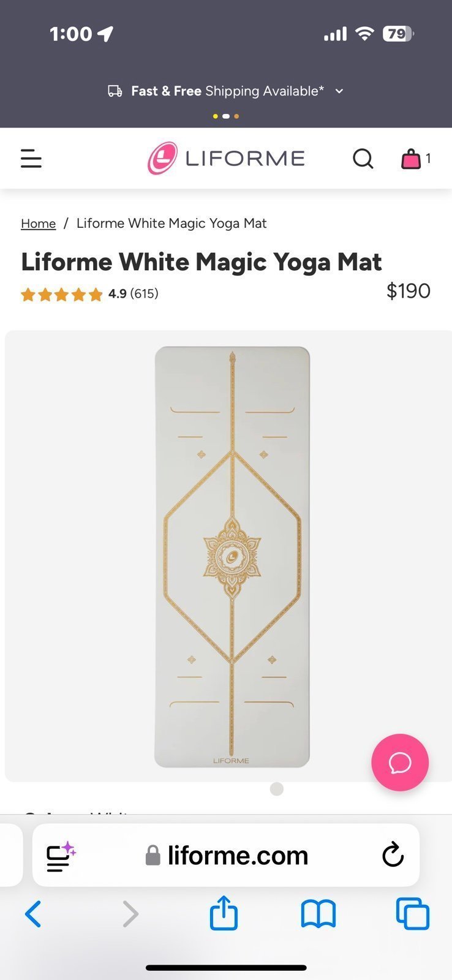Follow the Home breadcrumb link
Screen dimensions: 452x980
pos(39,224)
